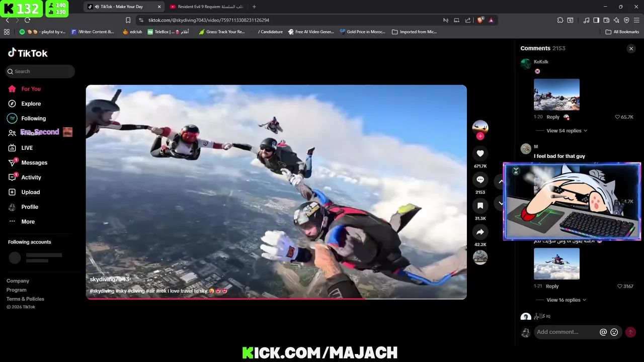Switch to Resident Evil 9 Requiem tab
Screen dimensions: 644x362
206,7
